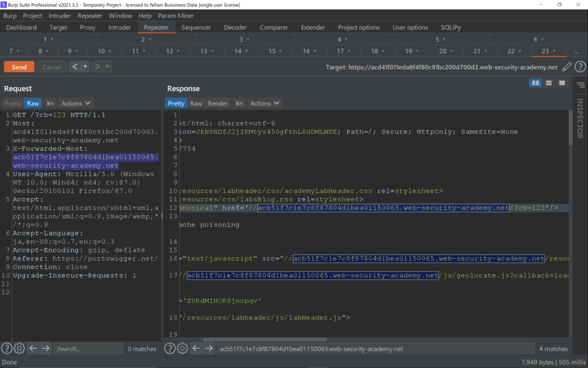Open the Param Miner menu
Screen dimensions: 588x368
coord(176,16)
